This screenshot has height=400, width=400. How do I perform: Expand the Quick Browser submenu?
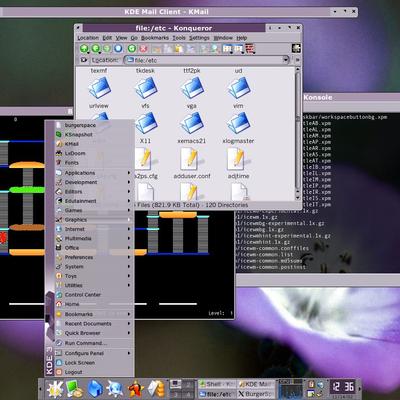click(x=93, y=333)
